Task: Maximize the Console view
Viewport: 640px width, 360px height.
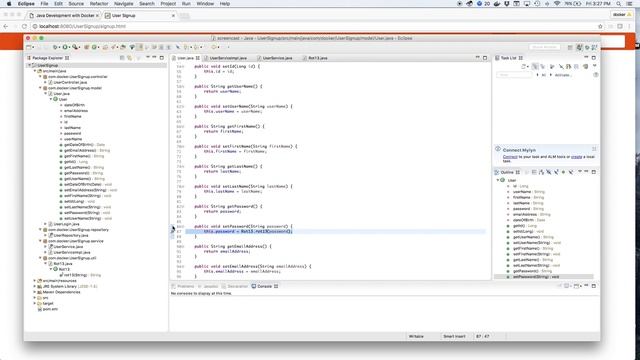Action: (593, 286)
